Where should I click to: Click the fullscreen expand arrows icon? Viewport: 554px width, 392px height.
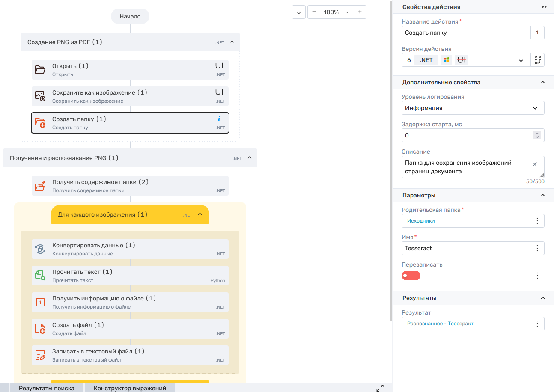click(x=380, y=388)
